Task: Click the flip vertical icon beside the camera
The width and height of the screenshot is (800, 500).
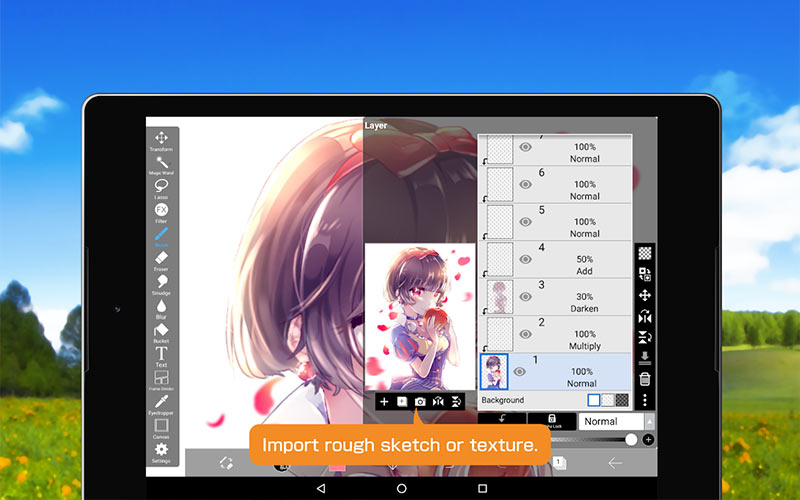Action: pos(456,402)
